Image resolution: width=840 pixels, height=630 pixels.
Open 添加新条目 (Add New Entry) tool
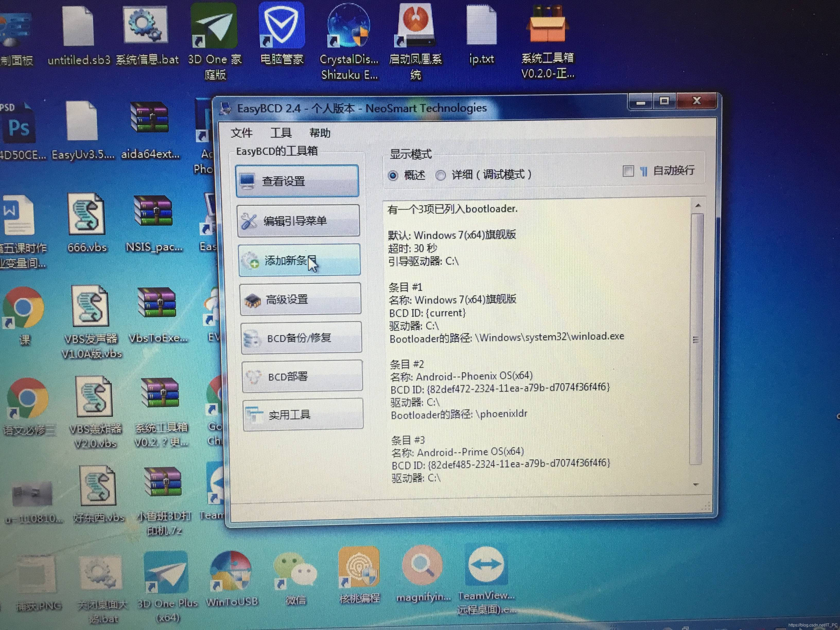pos(296,260)
